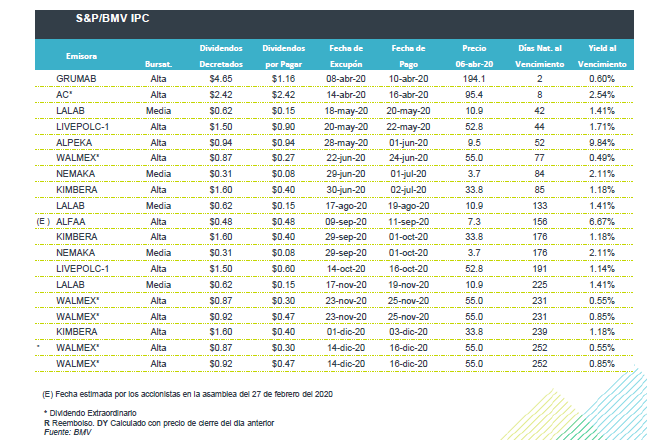Select the 1.71% yield cell
Viewport: 647px width, 440px height.
(x=602, y=127)
